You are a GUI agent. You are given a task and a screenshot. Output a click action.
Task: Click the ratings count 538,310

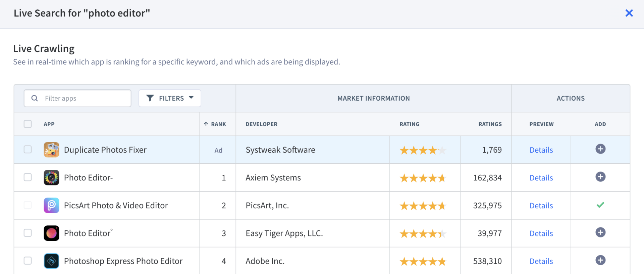pos(487,261)
